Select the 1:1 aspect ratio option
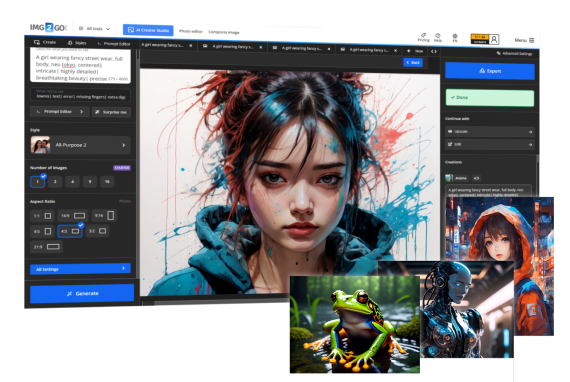Viewport: 570px width, 382px height. click(x=43, y=216)
